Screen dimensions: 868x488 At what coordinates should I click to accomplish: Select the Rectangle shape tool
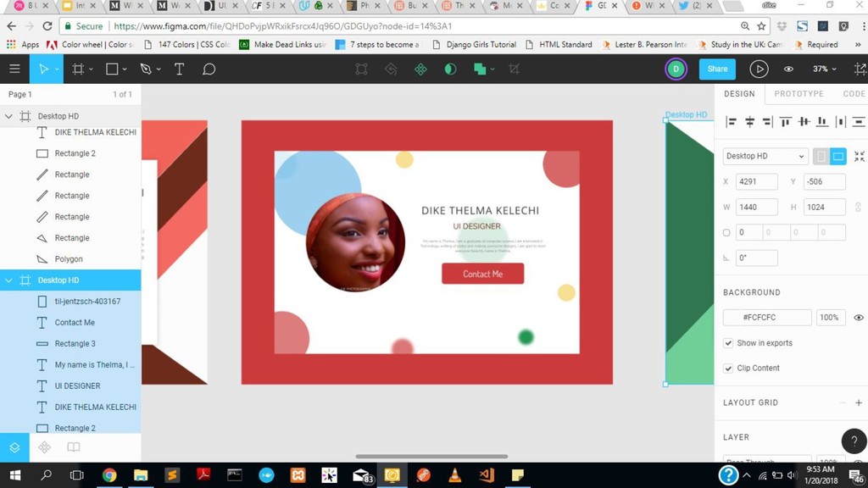click(112, 69)
